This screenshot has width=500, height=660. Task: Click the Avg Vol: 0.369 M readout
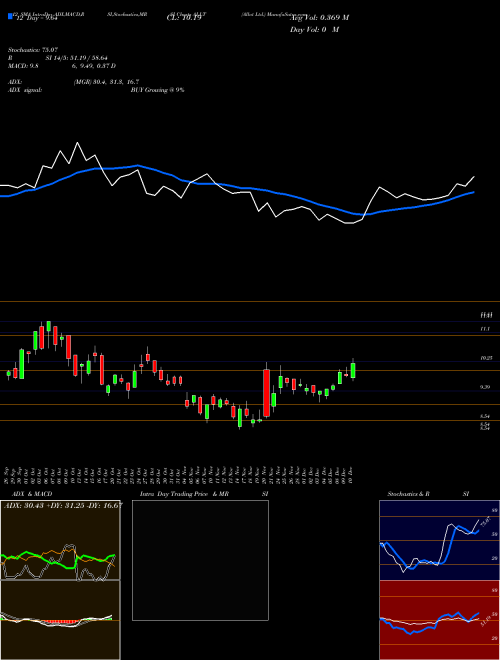319,17
